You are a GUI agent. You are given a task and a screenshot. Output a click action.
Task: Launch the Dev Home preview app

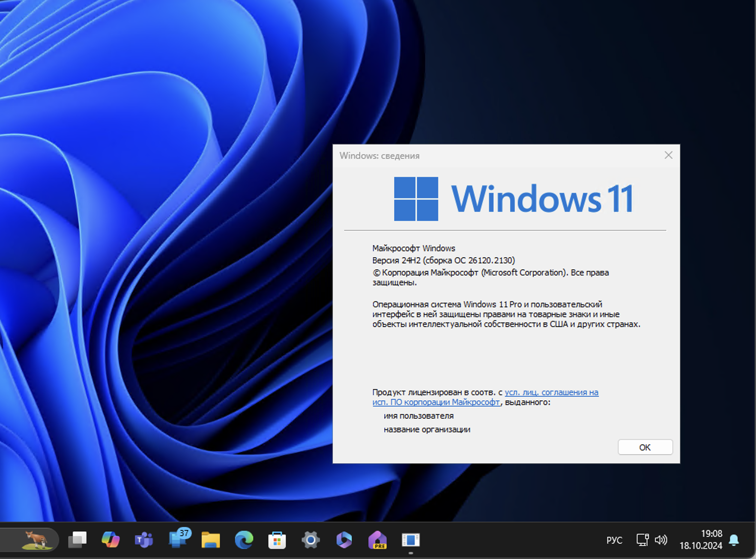[377, 540]
